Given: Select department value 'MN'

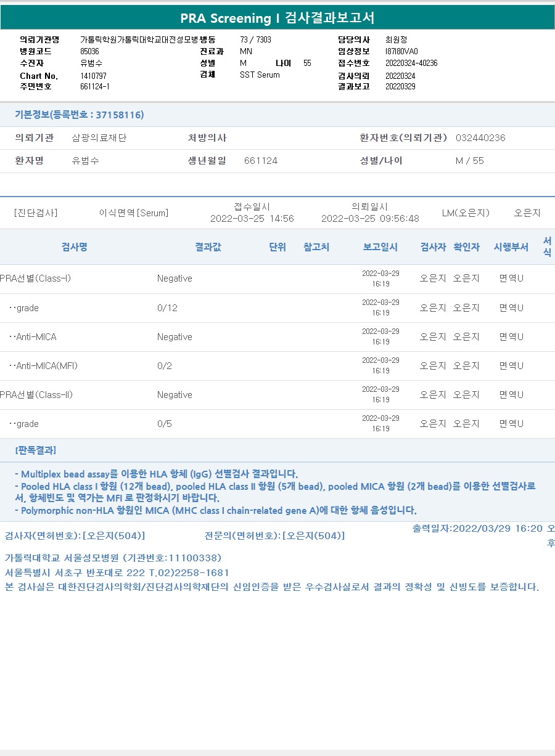Looking at the screenshot, I should click(x=246, y=51).
